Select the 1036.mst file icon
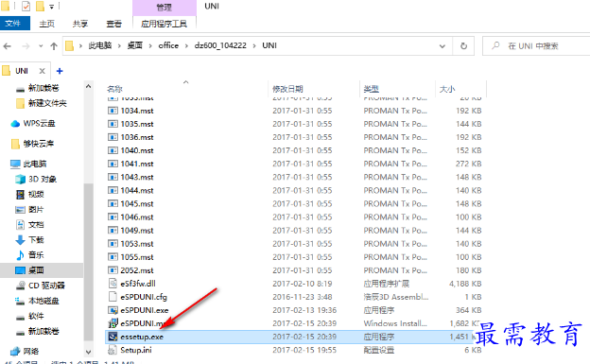The width and height of the screenshot is (590, 364). 113,137
